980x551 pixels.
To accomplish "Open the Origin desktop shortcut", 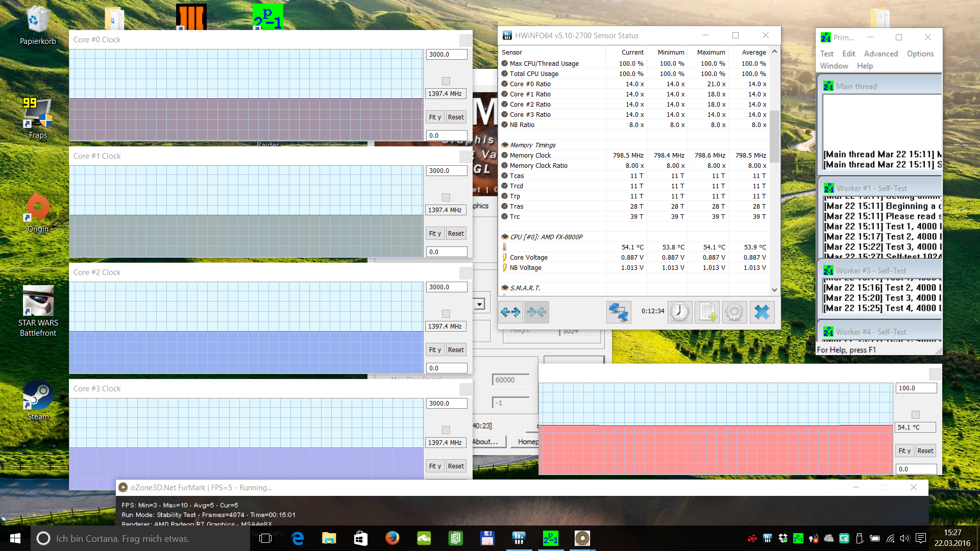I will (38, 213).
